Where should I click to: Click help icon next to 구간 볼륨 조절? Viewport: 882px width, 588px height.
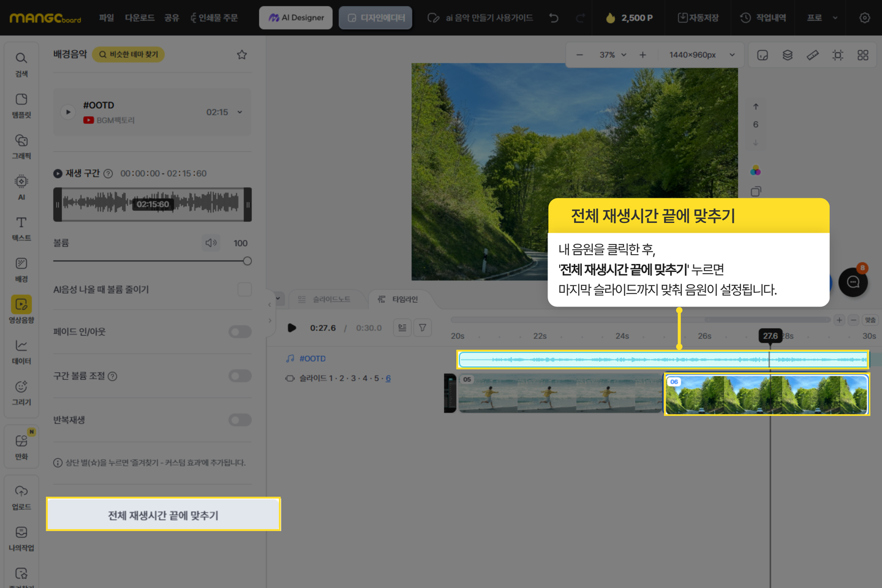113,376
